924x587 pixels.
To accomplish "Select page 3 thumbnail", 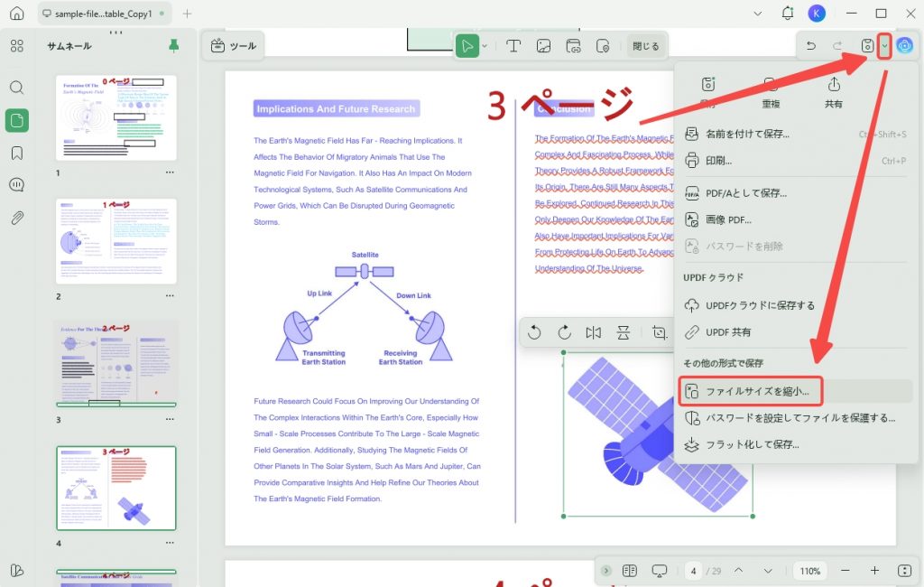I will tap(116, 365).
